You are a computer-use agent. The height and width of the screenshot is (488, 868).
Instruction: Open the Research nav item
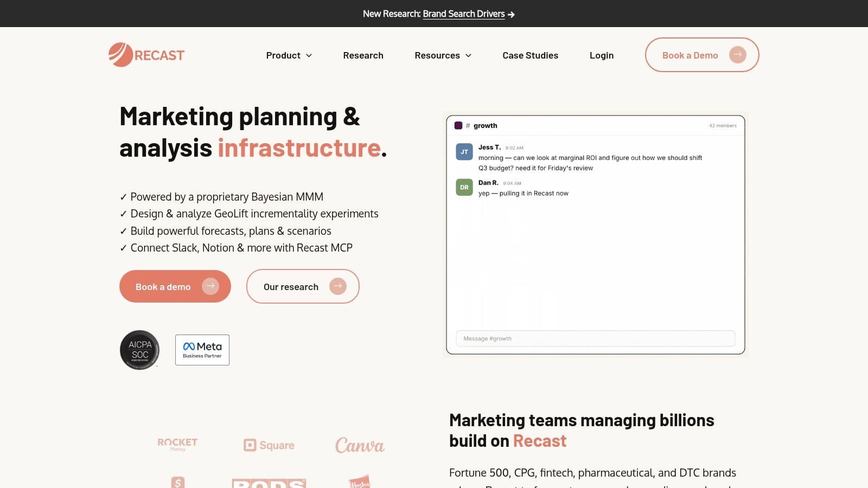(363, 55)
